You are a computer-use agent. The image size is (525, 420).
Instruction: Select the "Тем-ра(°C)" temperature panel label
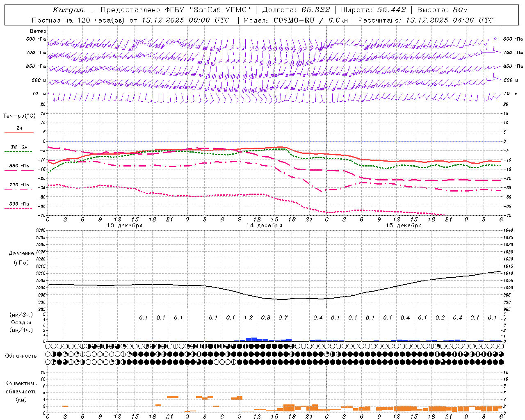[x=19, y=116]
